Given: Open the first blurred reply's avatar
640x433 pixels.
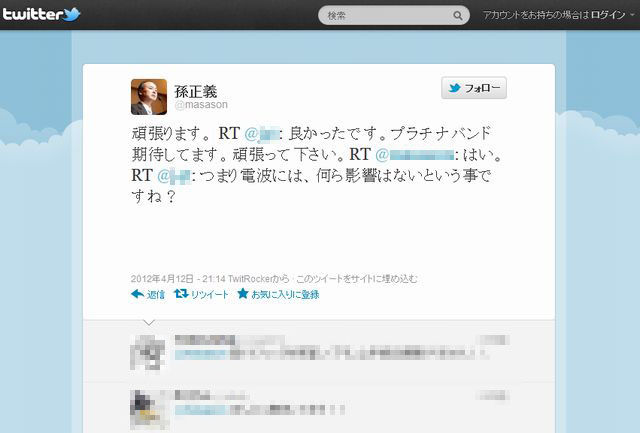Looking at the screenshot, I should pos(148,352).
